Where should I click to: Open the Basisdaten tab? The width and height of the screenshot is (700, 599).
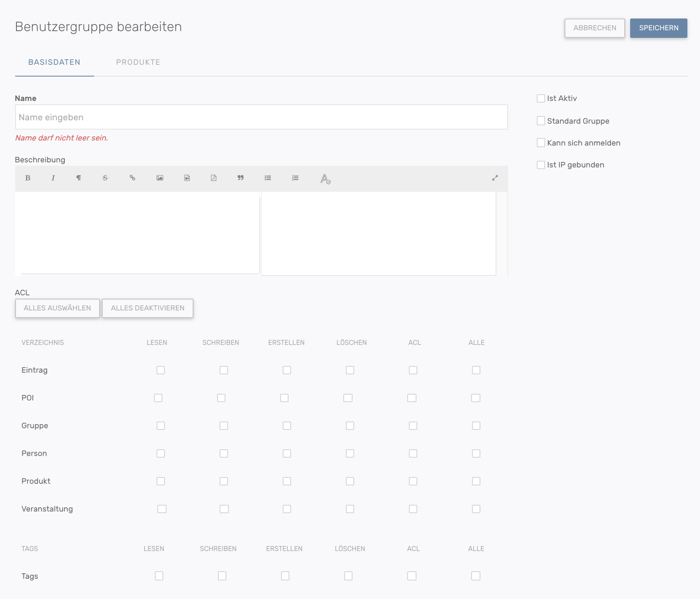pos(54,62)
